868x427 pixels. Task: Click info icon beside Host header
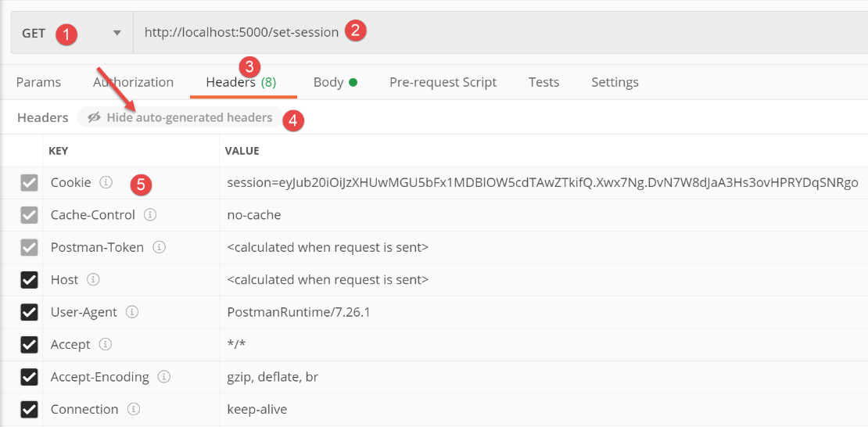(93, 279)
